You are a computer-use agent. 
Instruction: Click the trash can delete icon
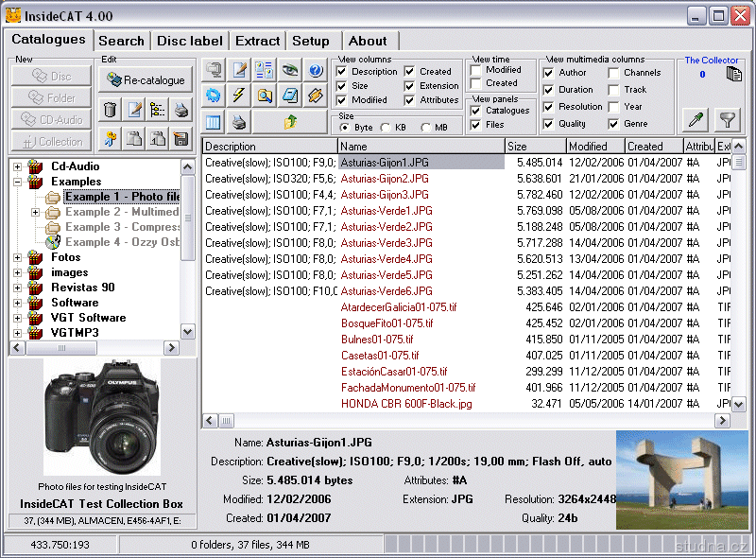click(111, 110)
